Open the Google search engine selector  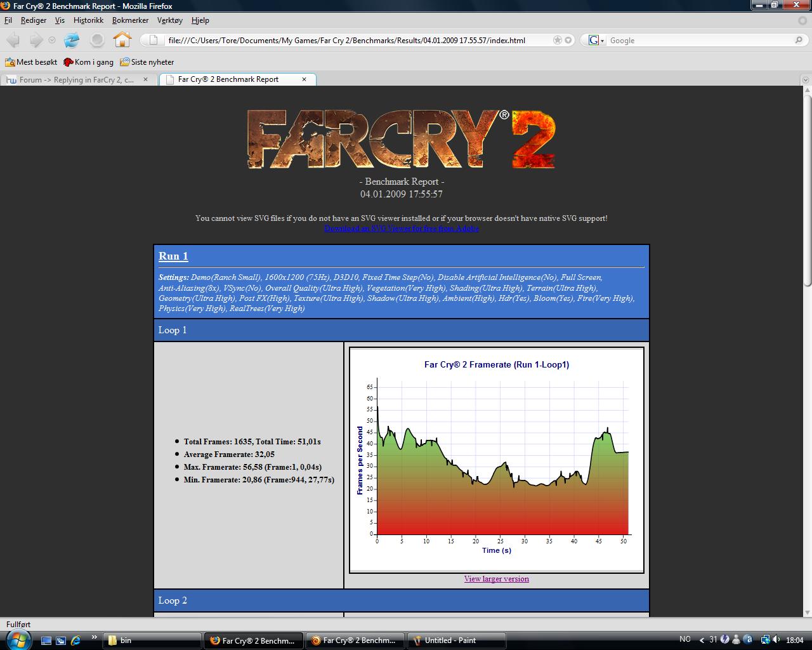coord(597,40)
